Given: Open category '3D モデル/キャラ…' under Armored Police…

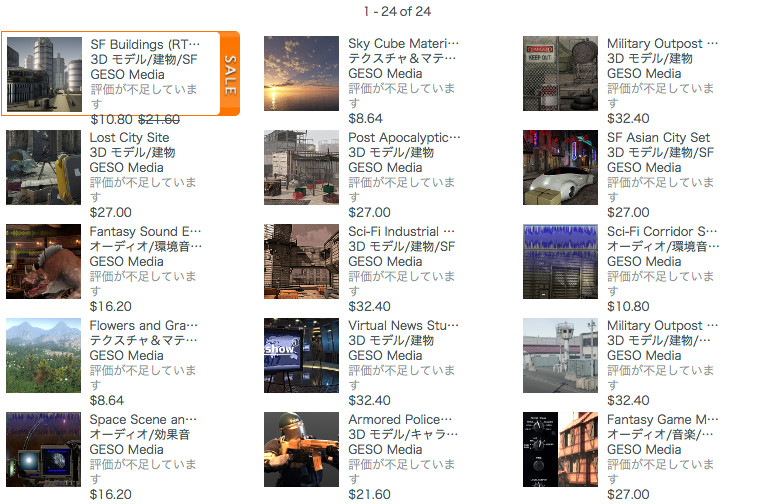Looking at the screenshot, I should point(403,434).
